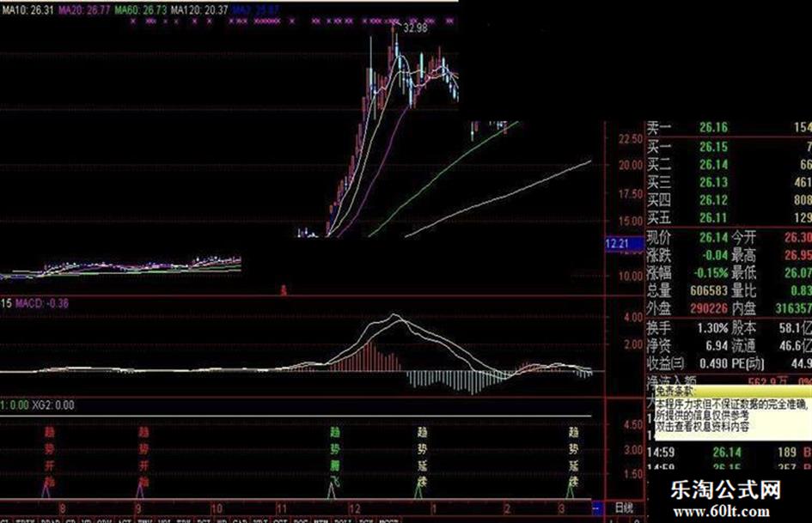Select the 趋势延续 signal near month 1

click(422, 459)
